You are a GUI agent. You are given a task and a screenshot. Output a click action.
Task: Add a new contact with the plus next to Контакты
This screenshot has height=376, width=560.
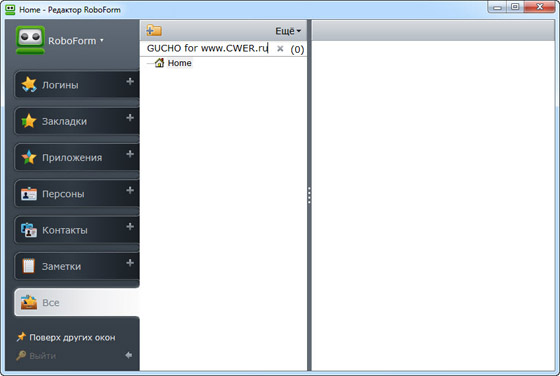(130, 226)
